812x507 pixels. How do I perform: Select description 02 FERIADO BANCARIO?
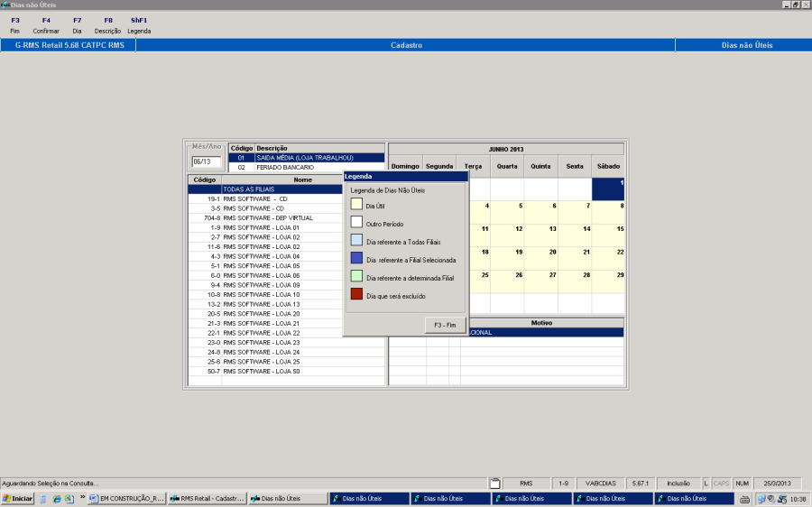point(307,167)
